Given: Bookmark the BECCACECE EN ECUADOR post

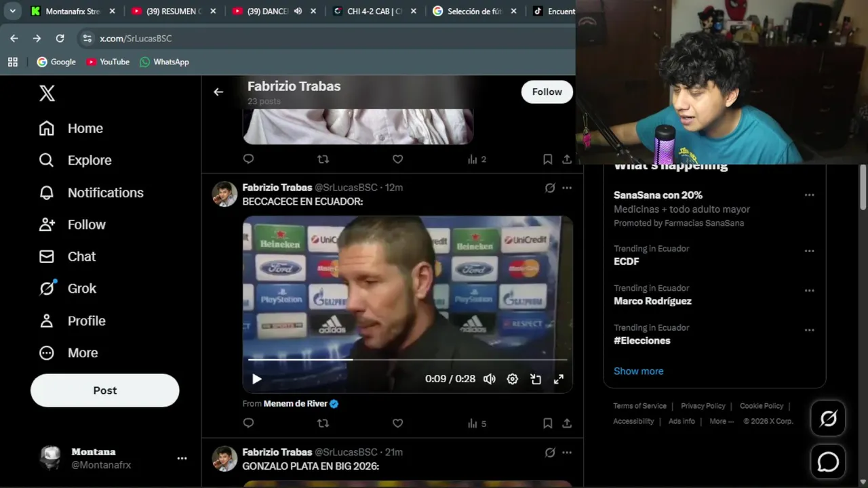Looking at the screenshot, I should [x=547, y=423].
